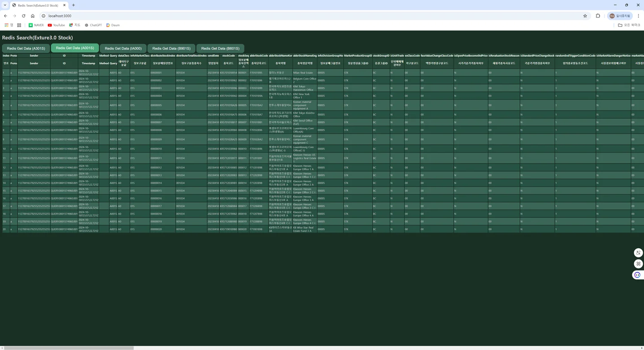Open the browser home page icon
Image resolution: width=644 pixels, height=350 pixels.
[33, 16]
